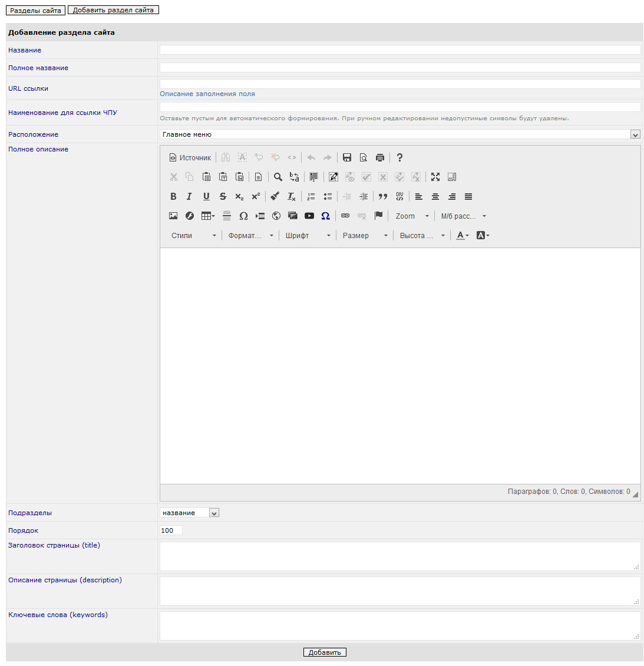The height and width of the screenshot is (666, 644).
Task: Toggle bold formatting
Action: 173,196
